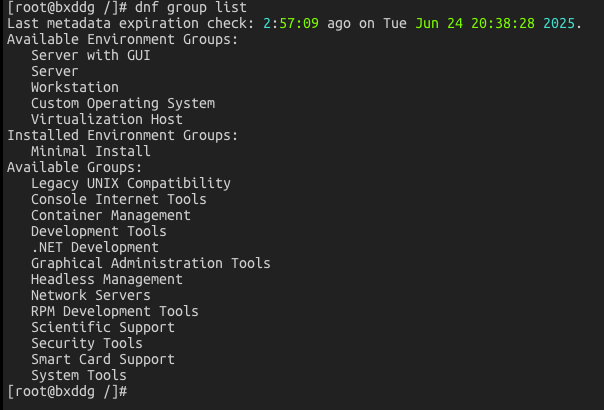
Task: Click the 'Virtualization Host' line
Action: (x=107, y=119)
